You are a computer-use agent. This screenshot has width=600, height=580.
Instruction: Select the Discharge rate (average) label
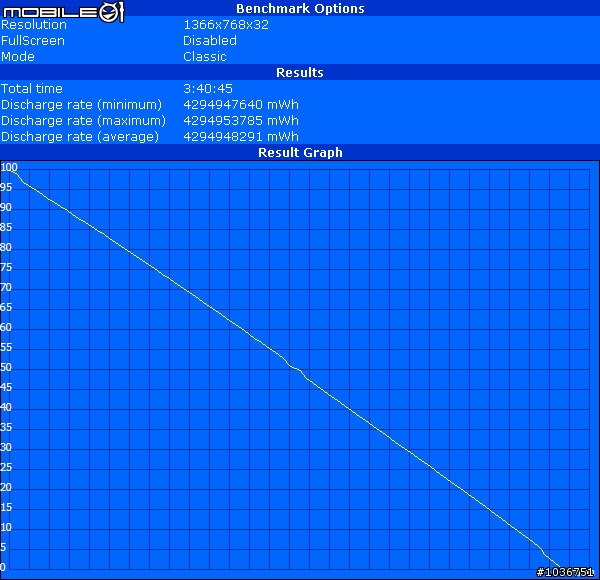[80, 137]
